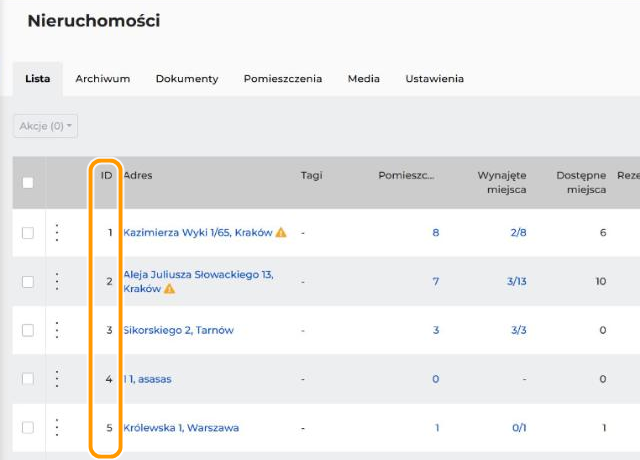Sort by the ID column header
The height and width of the screenshot is (460, 640).
[106, 176]
